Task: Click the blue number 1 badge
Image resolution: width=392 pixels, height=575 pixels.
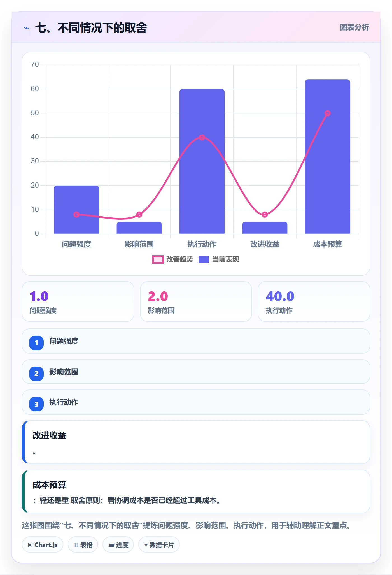Action: (x=36, y=343)
